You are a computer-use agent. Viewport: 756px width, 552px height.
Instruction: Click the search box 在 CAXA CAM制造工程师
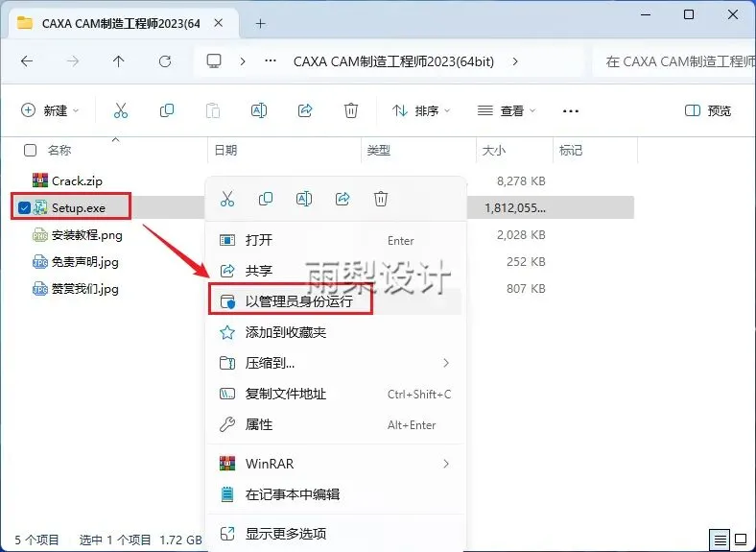(x=674, y=61)
